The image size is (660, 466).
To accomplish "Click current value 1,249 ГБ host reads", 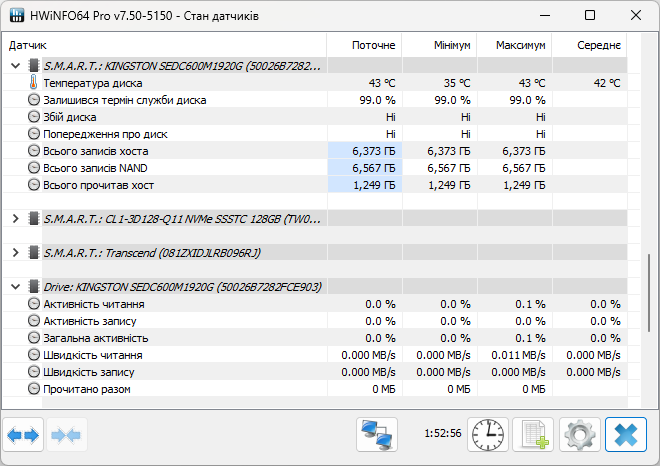I will (x=374, y=185).
